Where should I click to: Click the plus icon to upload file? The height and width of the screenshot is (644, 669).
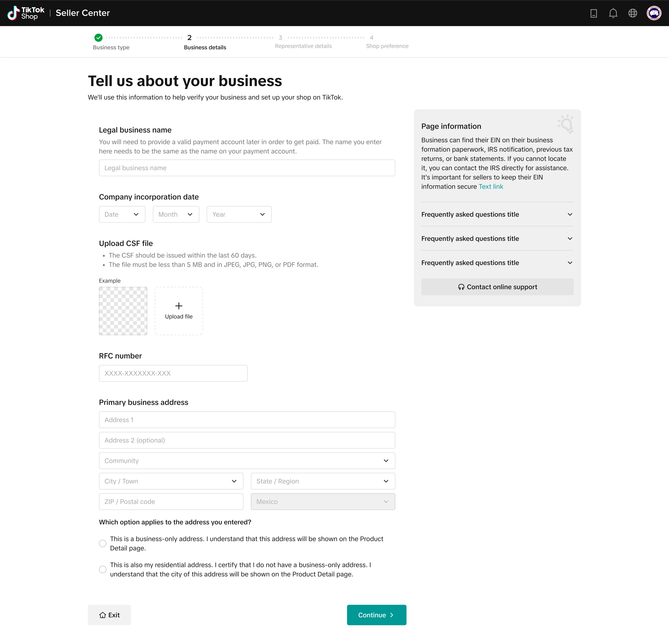(178, 306)
